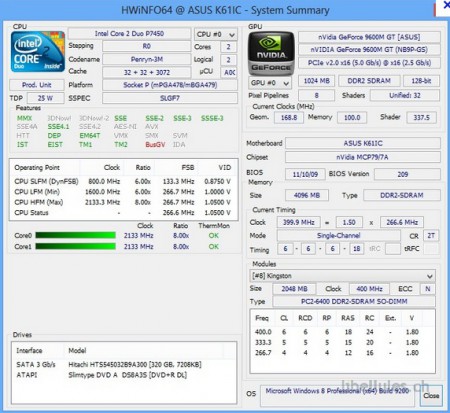Image resolution: width=450 pixels, height=413 pixels.
Task: Click the Core0 usage bar
Action: (75, 235)
